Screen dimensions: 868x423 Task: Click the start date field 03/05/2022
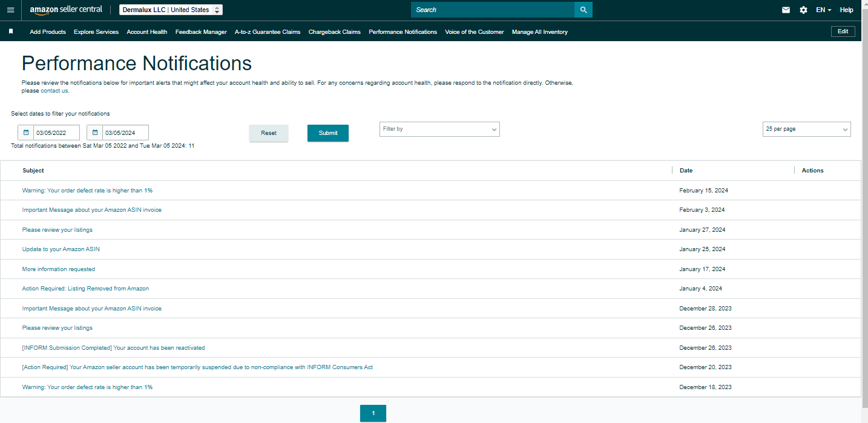[x=56, y=133]
